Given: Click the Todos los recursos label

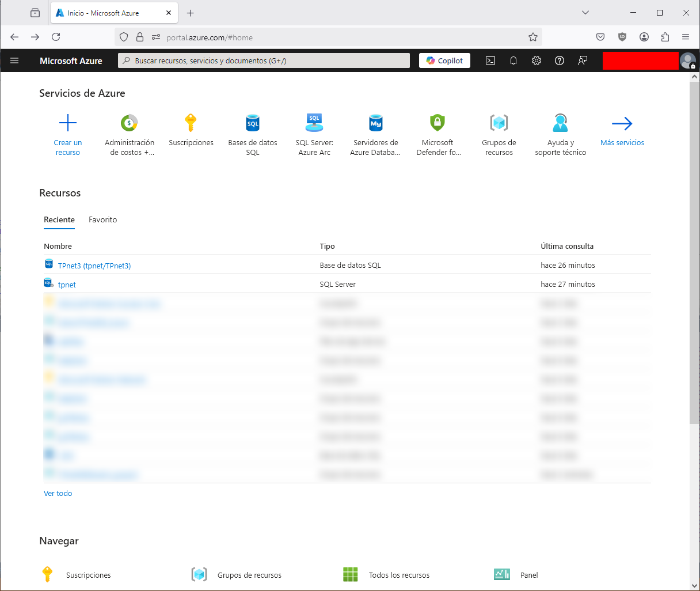Looking at the screenshot, I should 400,575.
